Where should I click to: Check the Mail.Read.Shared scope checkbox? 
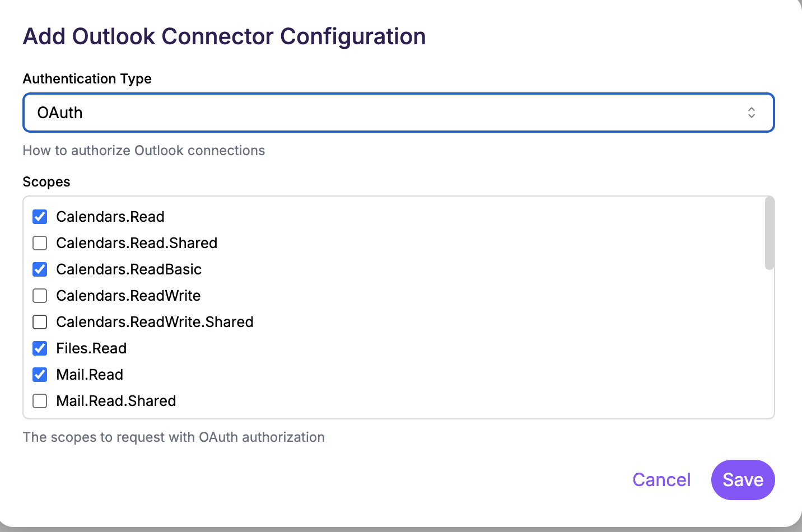[x=40, y=401]
